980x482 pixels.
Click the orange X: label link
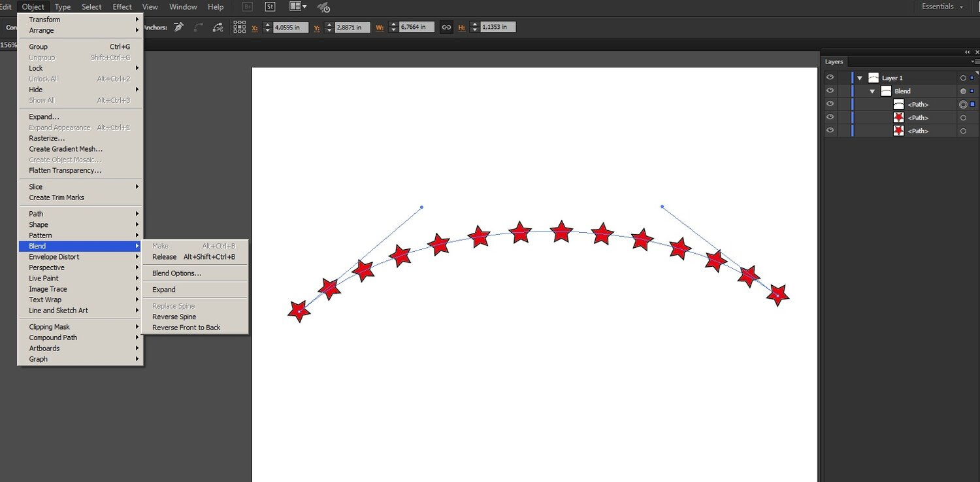click(255, 27)
